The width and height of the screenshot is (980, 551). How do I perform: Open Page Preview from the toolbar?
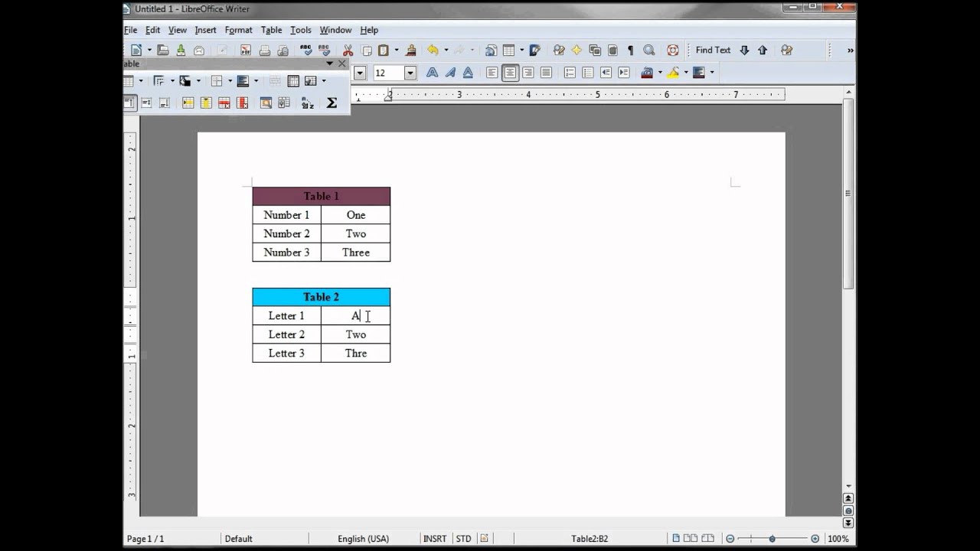(283, 50)
